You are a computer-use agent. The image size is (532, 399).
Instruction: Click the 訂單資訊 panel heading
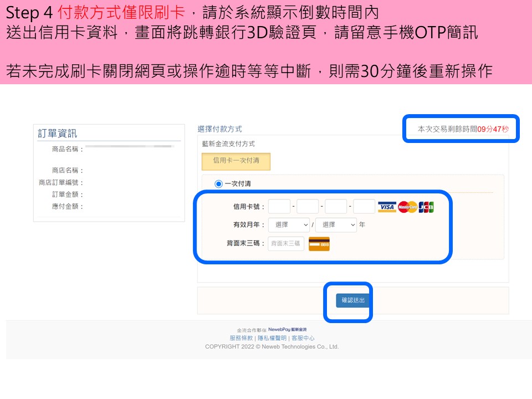point(58,134)
